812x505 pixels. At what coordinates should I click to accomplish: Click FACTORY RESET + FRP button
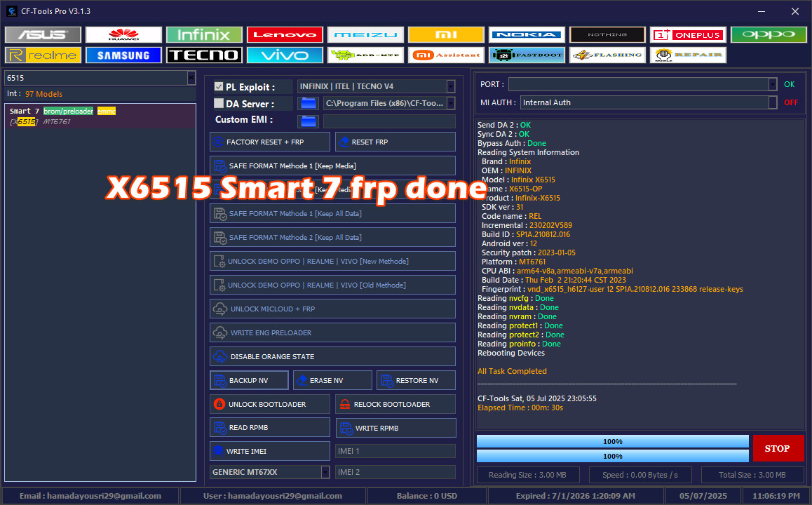270,142
